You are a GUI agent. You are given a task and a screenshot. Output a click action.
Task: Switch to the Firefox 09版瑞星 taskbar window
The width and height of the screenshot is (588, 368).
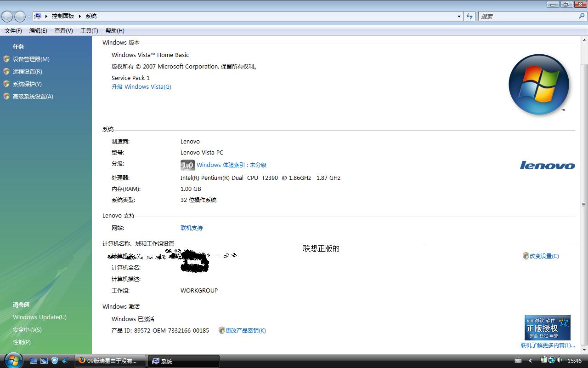[x=110, y=361]
